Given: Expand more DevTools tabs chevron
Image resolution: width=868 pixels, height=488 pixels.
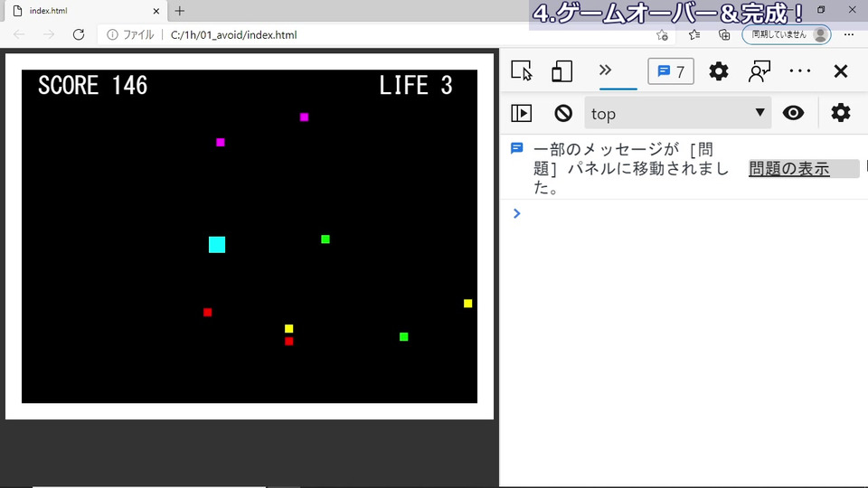Looking at the screenshot, I should pyautogui.click(x=605, y=70).
